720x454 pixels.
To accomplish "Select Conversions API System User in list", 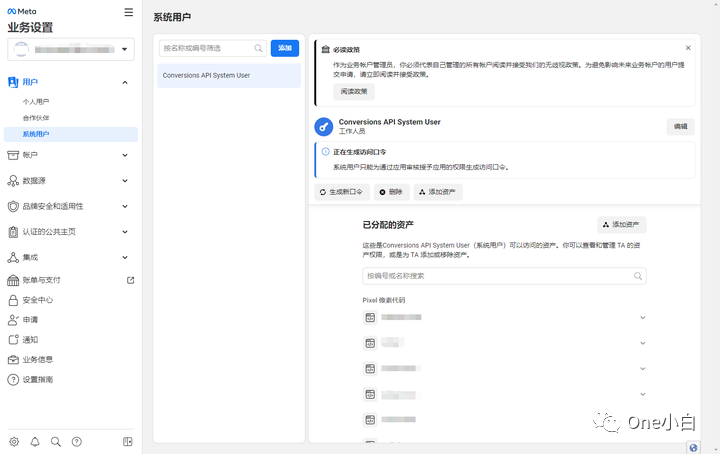I will click(229, 75).
